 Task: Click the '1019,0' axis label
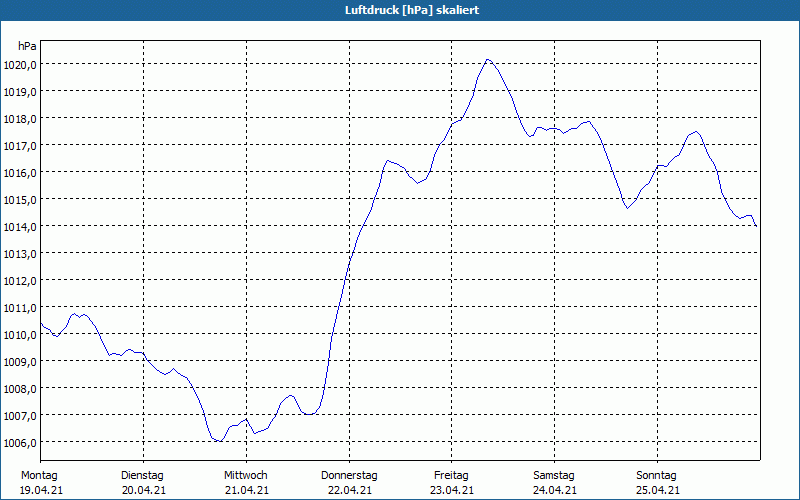(x=20, y=92)
